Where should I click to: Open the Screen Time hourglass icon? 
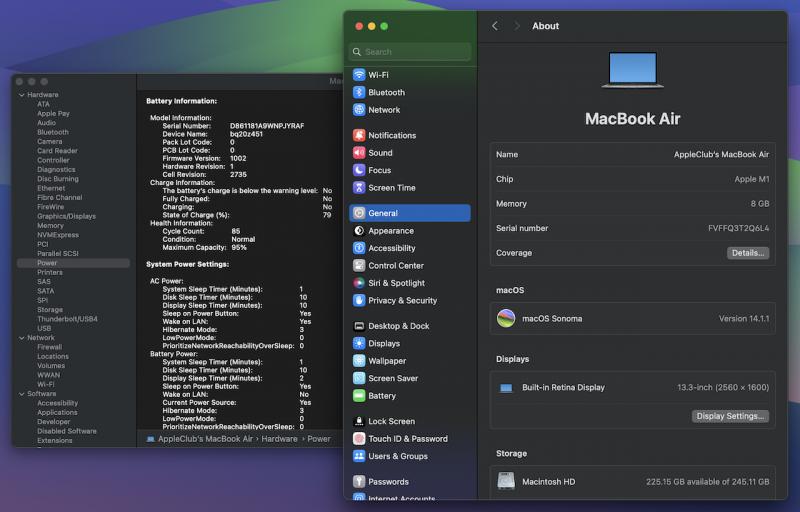click(x=359, y=188)
